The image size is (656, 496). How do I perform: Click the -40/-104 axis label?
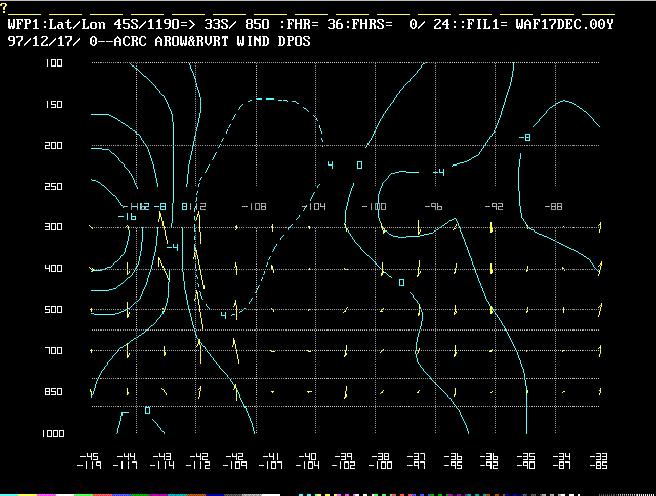308,460
